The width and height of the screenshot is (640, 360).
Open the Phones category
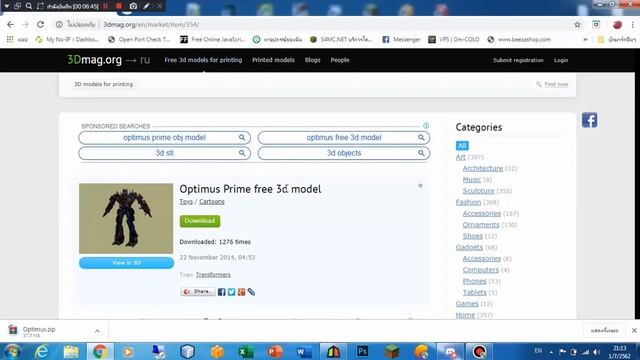tap(475, 281)
